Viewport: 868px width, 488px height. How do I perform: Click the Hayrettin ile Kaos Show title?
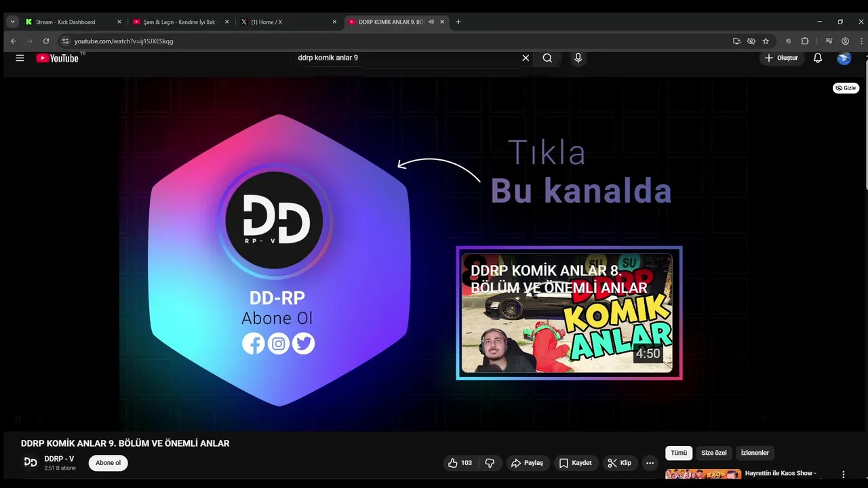pyautogui.click(x=781, y=473)
